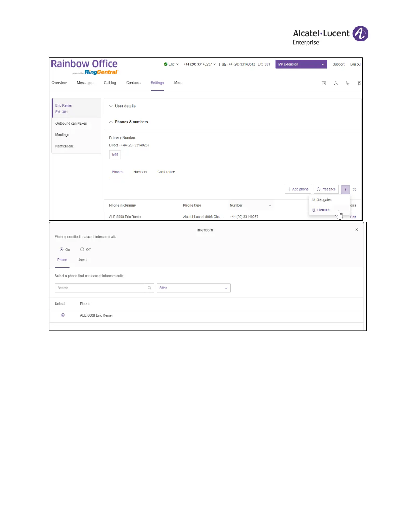Open the My extension dropdown

click(301, 64)
